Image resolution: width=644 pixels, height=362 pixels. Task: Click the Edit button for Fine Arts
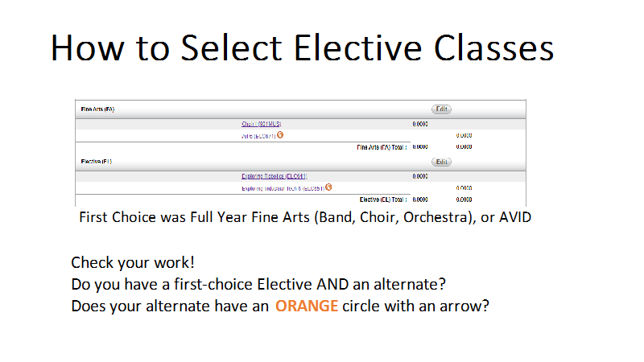tap(441, 109)
